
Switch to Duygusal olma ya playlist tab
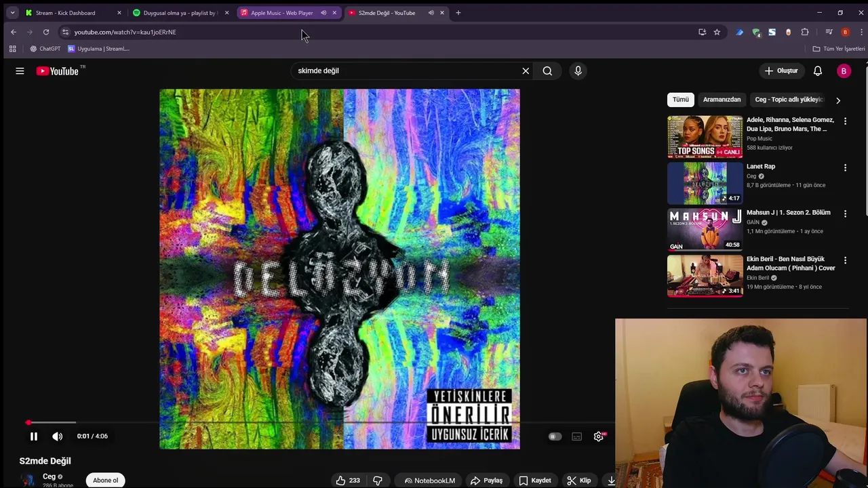(x=180, y=13)
